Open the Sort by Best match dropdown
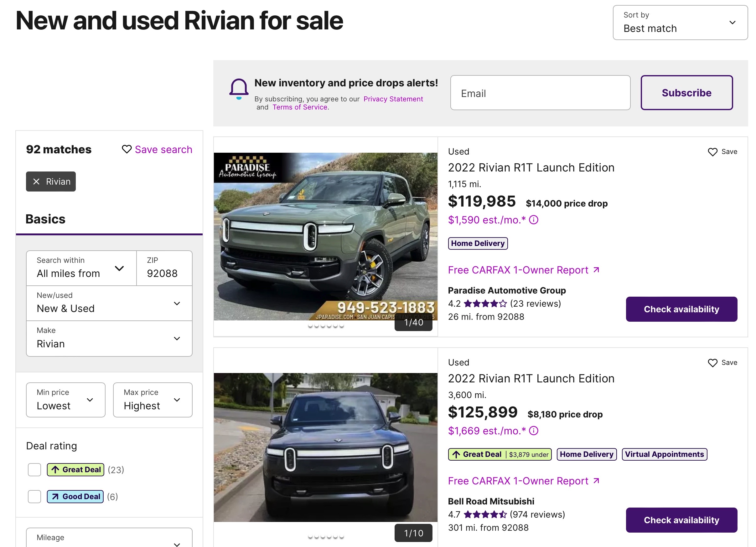Screen dimensions: 756x547 click(680, 23)
